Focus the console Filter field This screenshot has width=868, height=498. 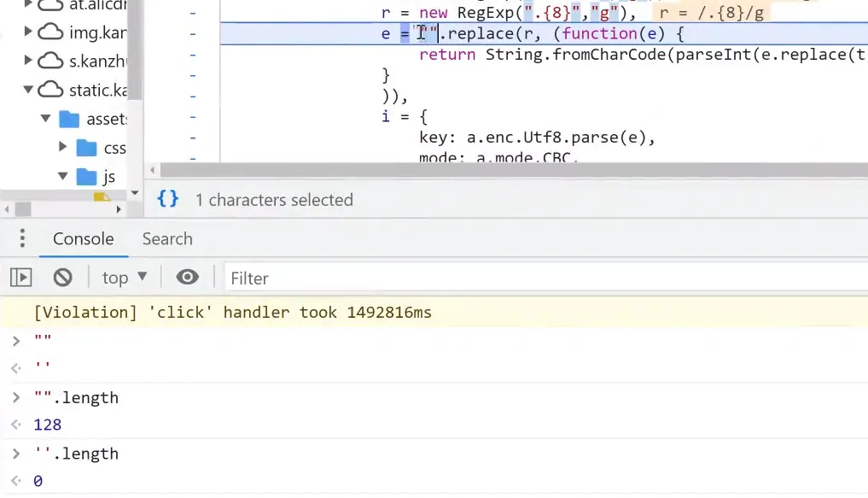(546, 278)
